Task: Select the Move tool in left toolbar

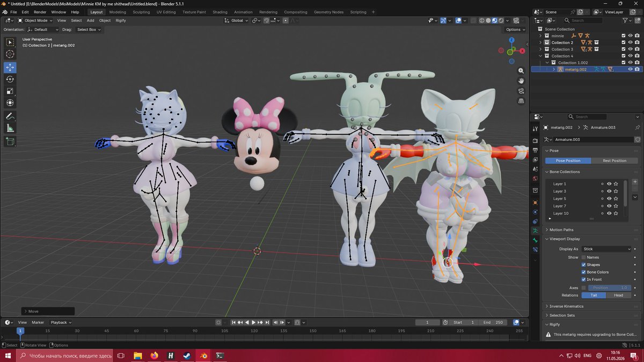Action: click(x=10, y=68)
